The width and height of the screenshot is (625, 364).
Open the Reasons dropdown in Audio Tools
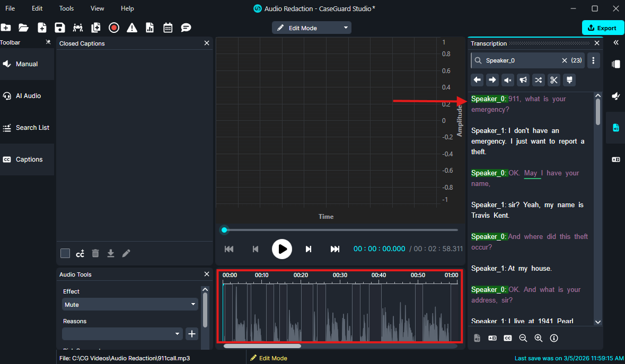(122, 334)
